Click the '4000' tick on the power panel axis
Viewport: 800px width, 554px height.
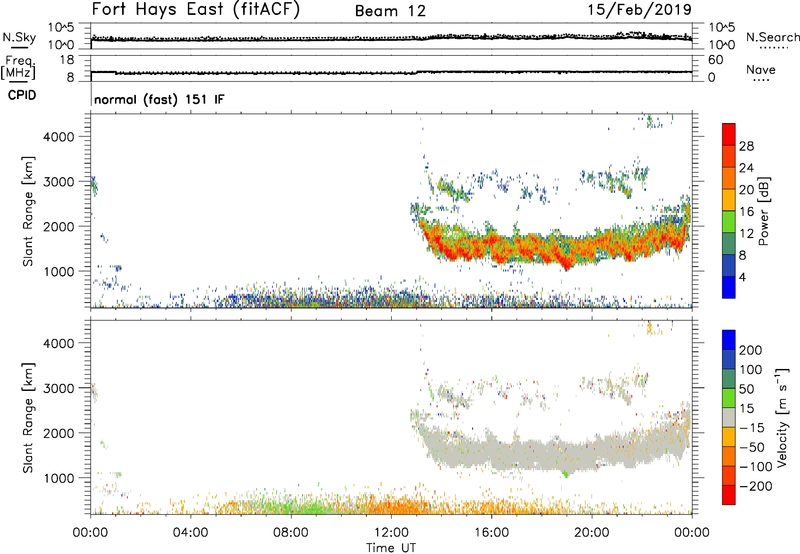point(58,137)
